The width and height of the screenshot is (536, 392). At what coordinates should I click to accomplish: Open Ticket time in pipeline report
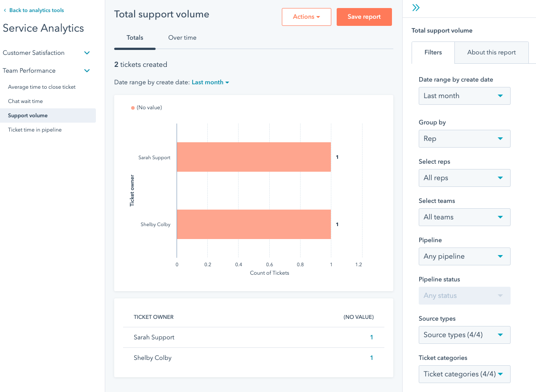click(x=35, y=130)
